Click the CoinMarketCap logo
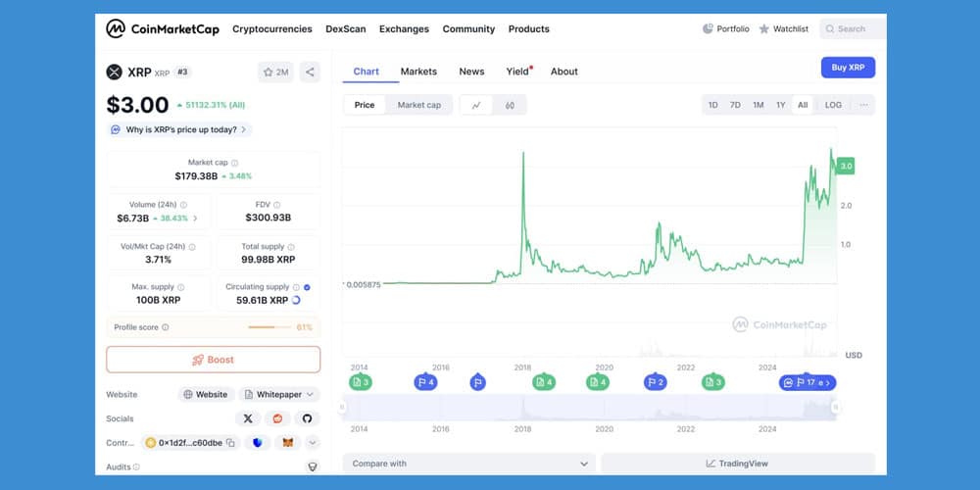The height and width of the screenshot is (490, 980). click(163, 29)
